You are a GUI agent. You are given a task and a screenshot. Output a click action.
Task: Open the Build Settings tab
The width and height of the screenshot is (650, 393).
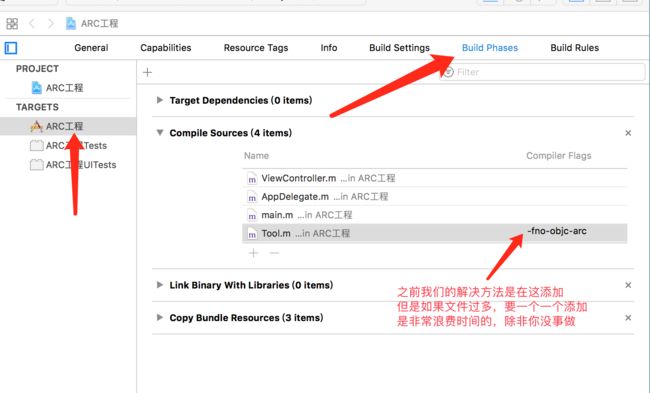pos(400,48)
